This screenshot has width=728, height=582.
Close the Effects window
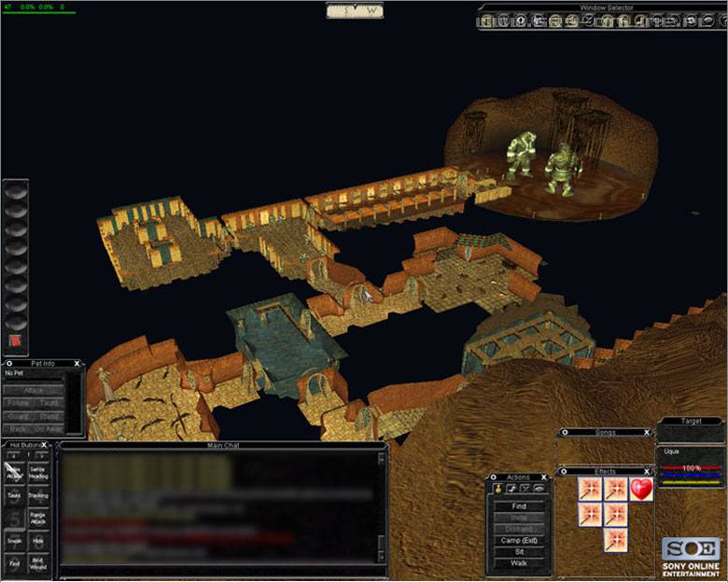[646, 472]
